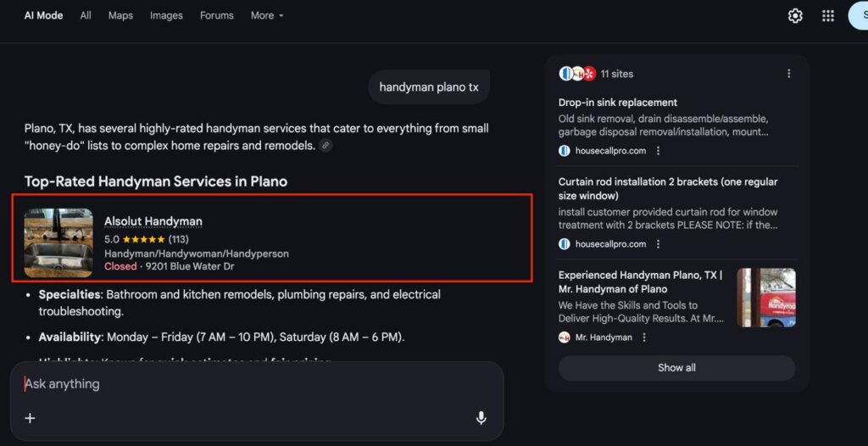Click housecallpro.com under Curtain rod installation

click(x=610, y=244)
